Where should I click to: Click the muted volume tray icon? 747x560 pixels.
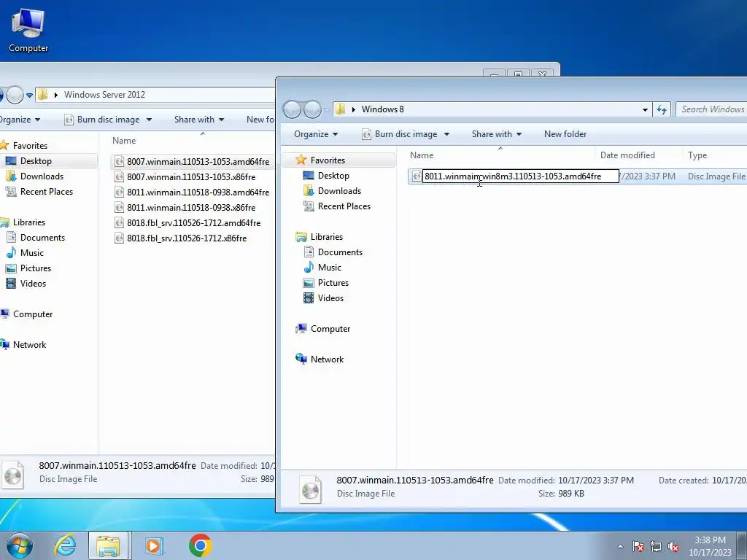(673, 546)
